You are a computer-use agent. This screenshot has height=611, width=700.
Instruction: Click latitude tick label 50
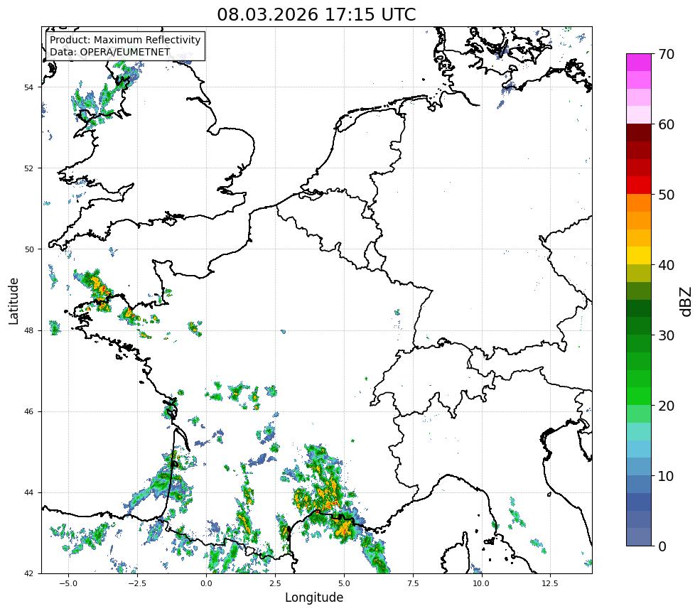(28, 249)
